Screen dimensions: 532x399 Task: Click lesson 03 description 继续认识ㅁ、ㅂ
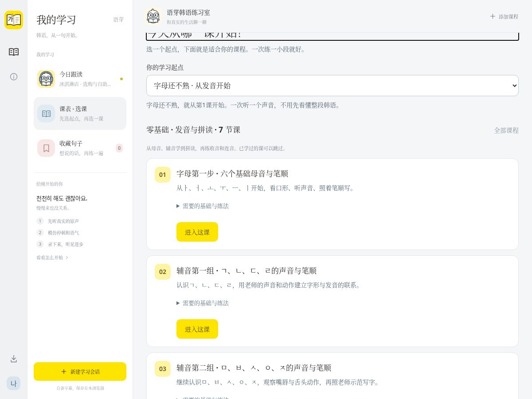pos(278,382)
